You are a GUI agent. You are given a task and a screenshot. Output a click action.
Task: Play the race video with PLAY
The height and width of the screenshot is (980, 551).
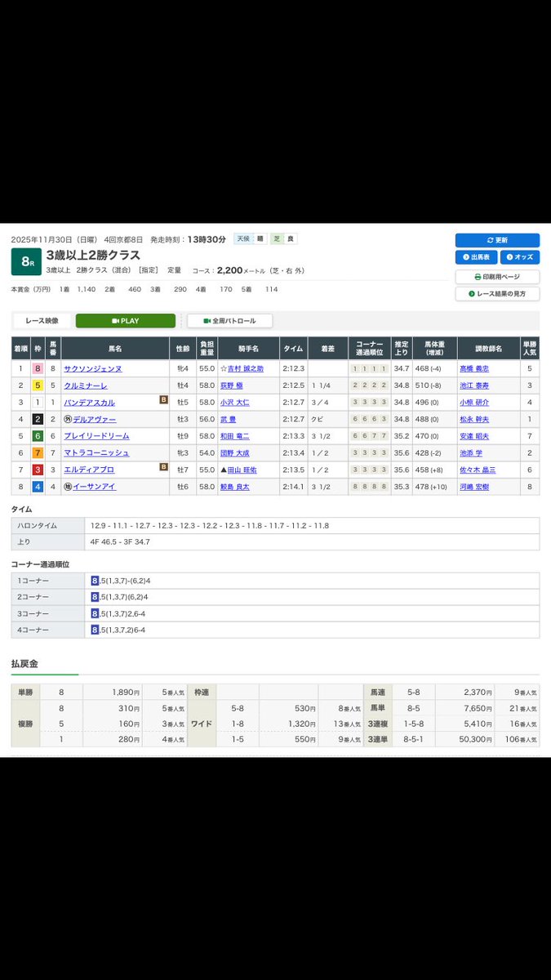pyautogui.click(x=126, y=321)
